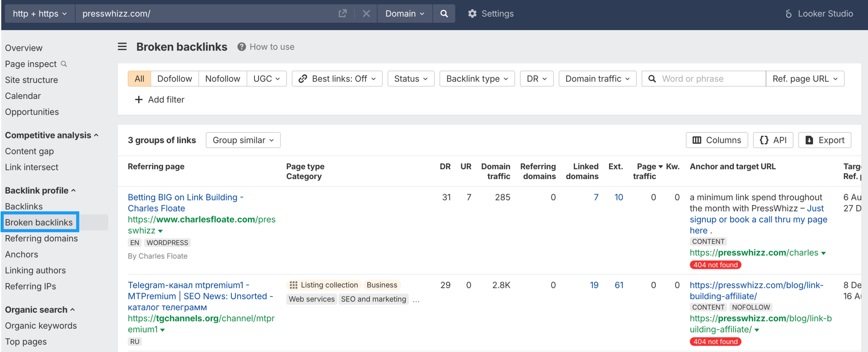Click the How to use help icon
The height and width of the screenshot is (352, 868).
pos(241,47)
